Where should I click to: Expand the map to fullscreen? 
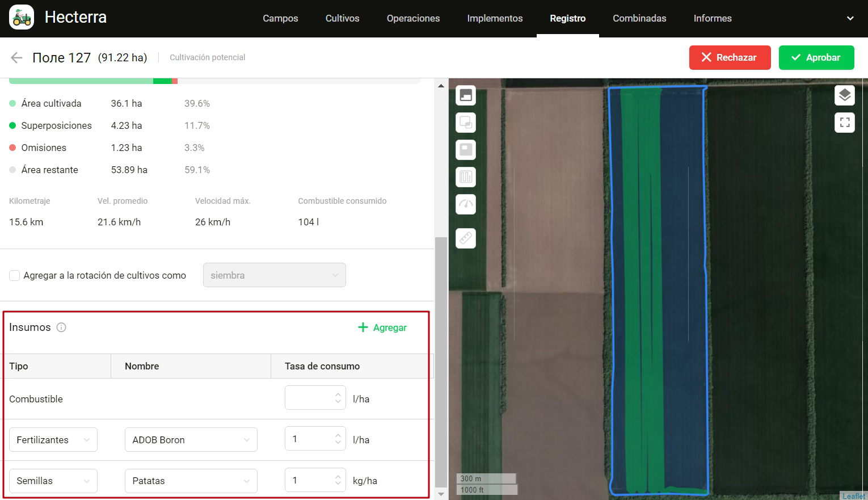pos(844,123)
